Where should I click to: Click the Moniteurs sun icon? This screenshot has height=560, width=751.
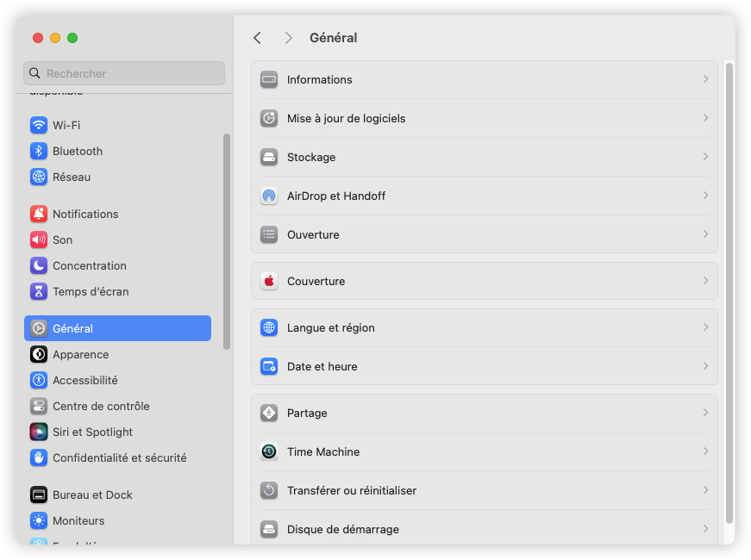tap(39, 520)
